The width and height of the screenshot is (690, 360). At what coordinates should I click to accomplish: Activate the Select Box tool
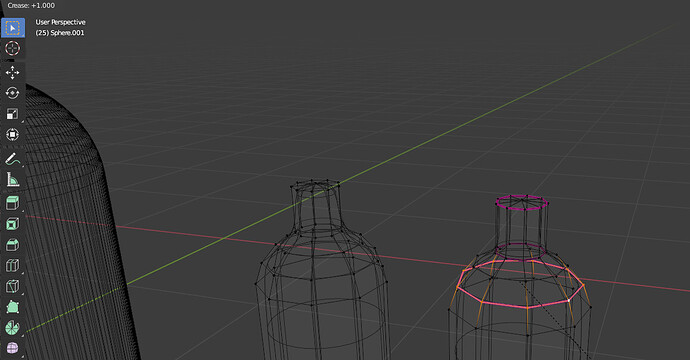tap(12, 28)
